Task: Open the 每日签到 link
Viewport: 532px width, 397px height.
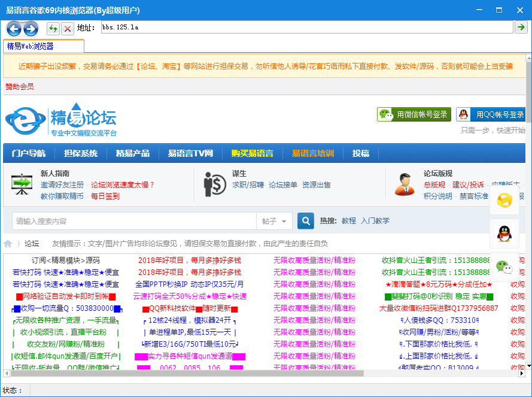Action: [x=105, y=196]
